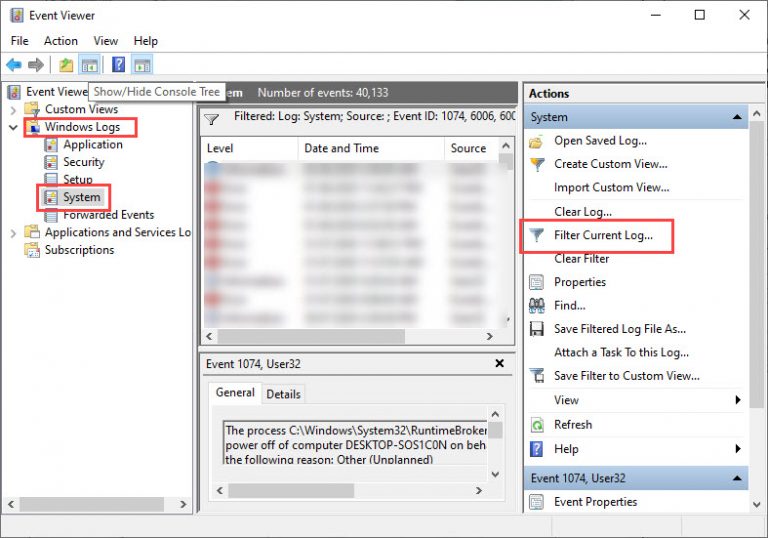This screenshot has width=768, height=538.
Task: Click Import Custom View... action
Action: [x=611, y=188]
